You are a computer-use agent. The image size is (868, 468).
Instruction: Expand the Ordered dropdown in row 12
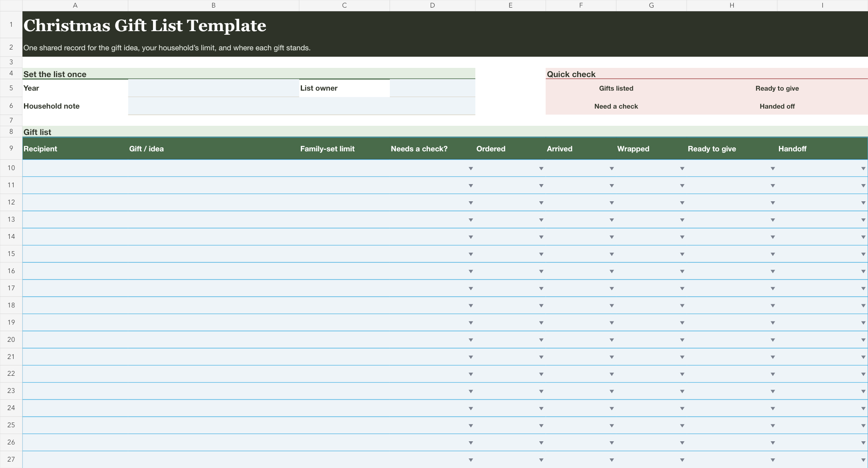[541, 203]
